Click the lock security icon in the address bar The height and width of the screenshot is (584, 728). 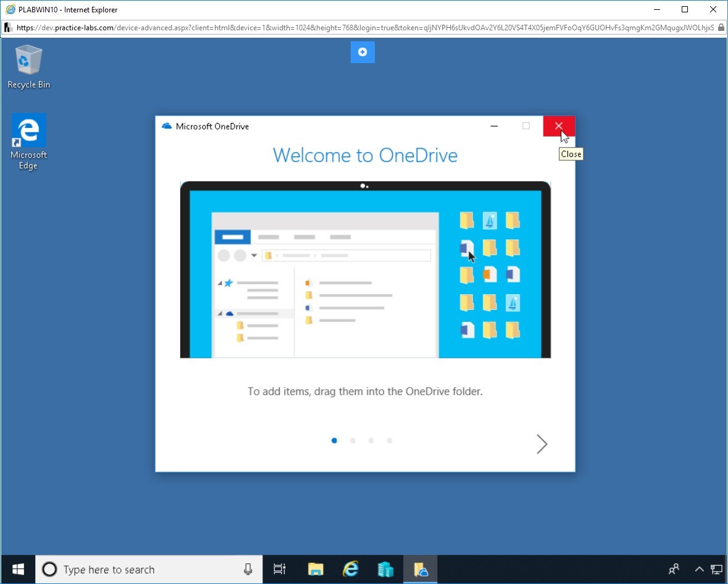(x=721, y=27)
